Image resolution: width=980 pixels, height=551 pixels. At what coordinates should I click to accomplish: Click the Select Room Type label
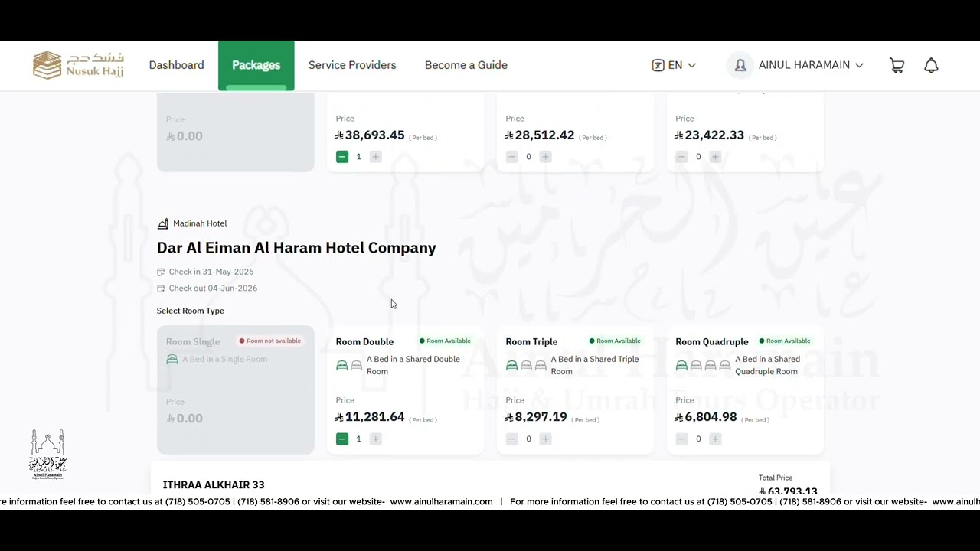191,311
